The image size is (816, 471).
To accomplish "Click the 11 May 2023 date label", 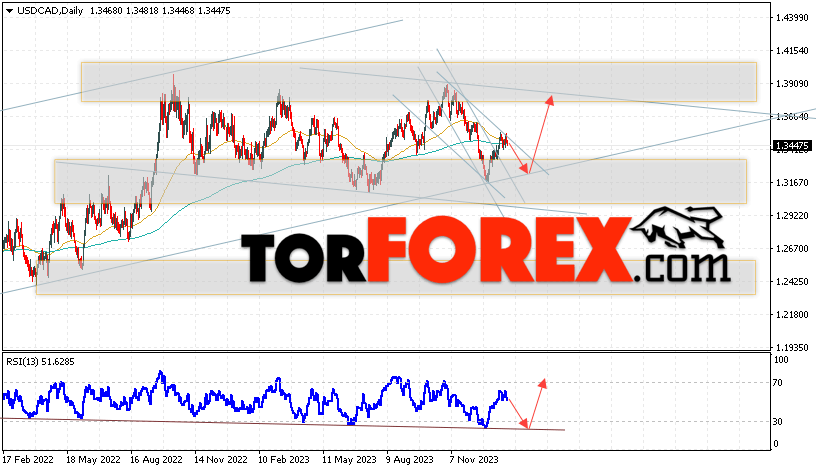I will (349, 460).
